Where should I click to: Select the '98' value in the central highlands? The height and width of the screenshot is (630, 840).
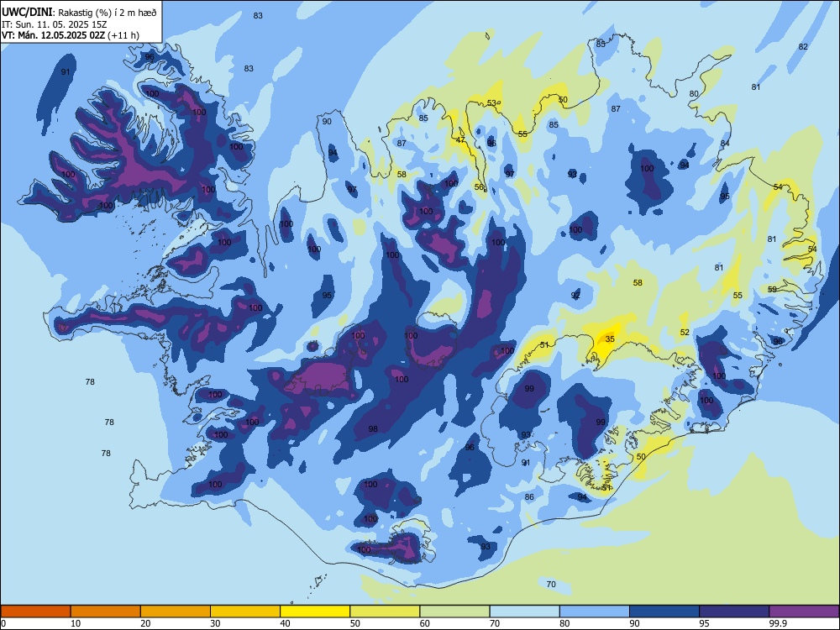(374, 428)
